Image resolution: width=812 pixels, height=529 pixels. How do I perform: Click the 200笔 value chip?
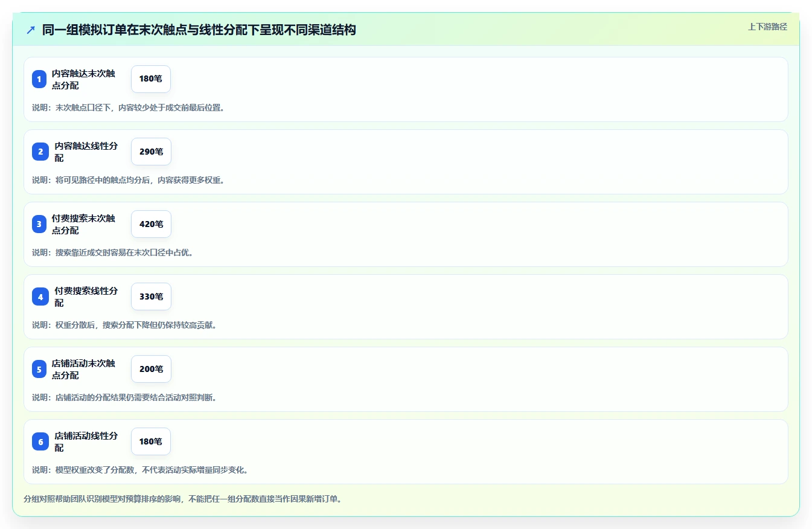(151, 369)
